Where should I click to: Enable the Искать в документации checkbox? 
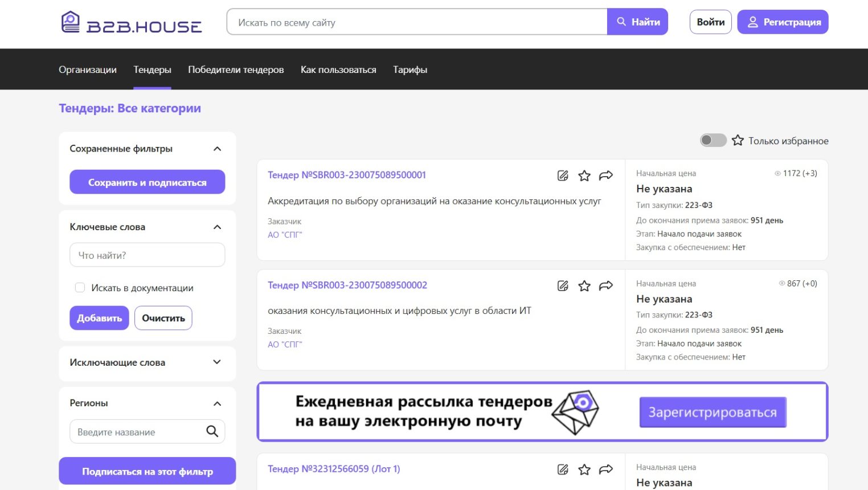click(x=80, y=288)
